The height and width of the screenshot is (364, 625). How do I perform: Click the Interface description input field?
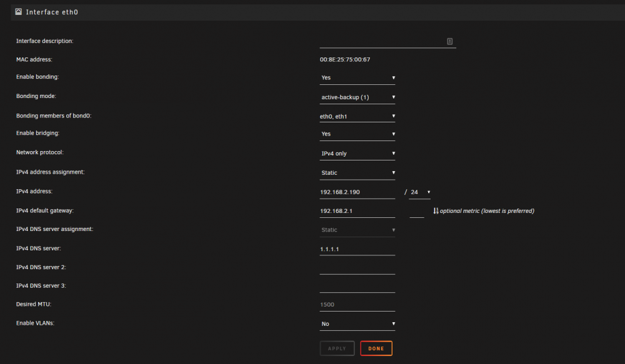387,42
